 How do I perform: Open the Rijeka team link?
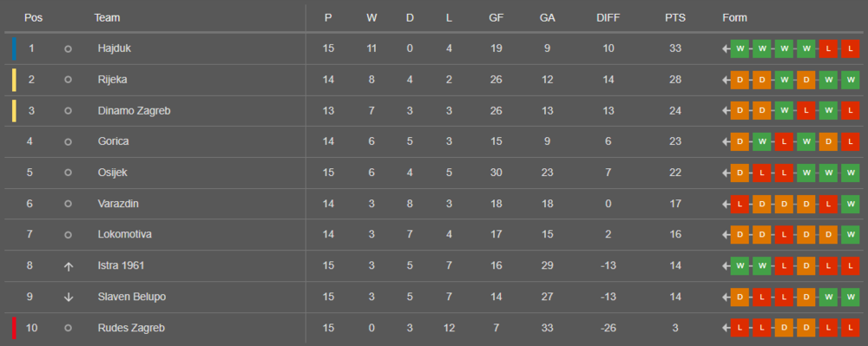tap(112, 80)
